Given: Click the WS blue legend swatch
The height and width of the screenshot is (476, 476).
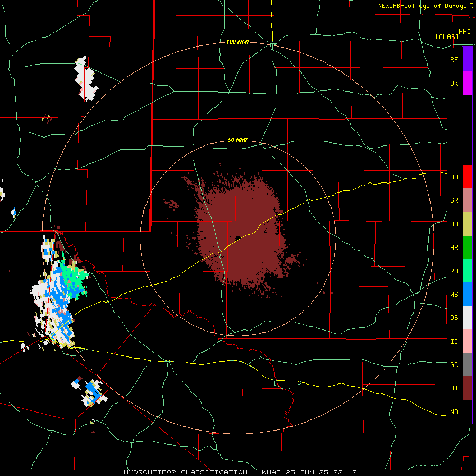Looking at the screenshot, I should [x=467, y=294].
